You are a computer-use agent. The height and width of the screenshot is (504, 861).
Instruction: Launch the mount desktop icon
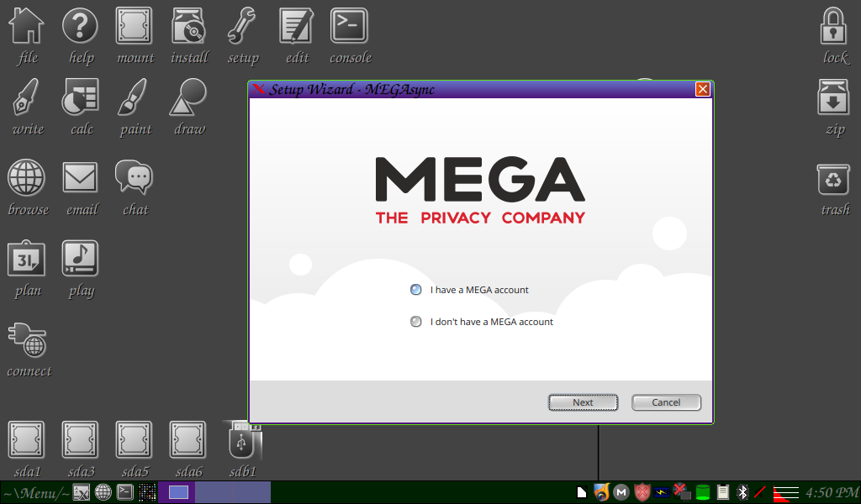point(135,36)
